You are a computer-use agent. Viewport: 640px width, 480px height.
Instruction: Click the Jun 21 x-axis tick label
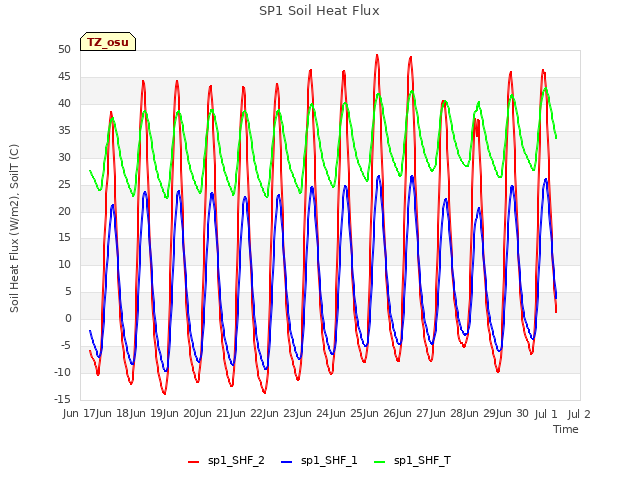214,414
